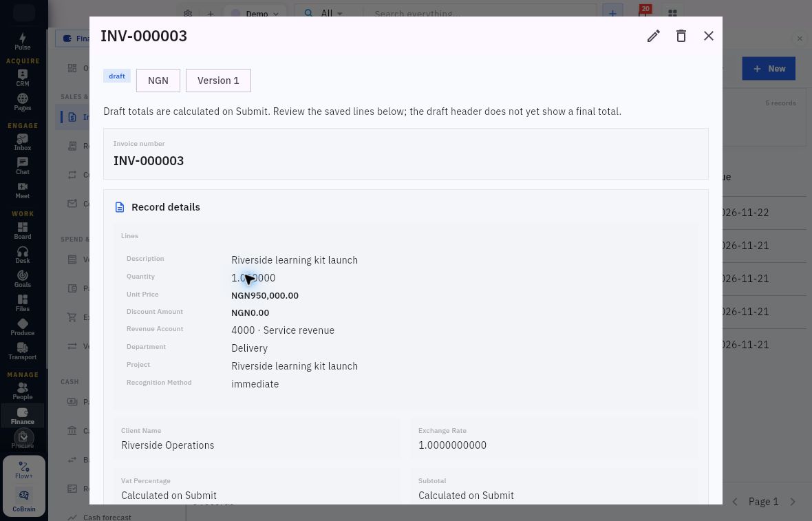Viewport: 812px width, 521px height.
Task: Open Pulse in the left sidebar
Action: click(x=22, y=41)
